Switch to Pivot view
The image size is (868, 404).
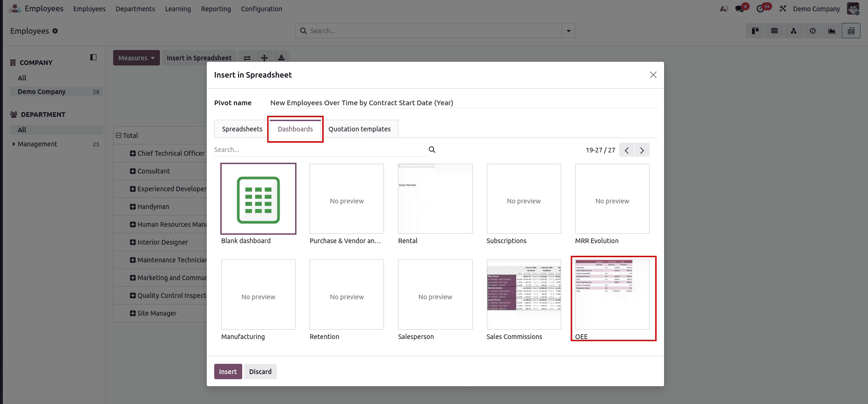[851, 31]
